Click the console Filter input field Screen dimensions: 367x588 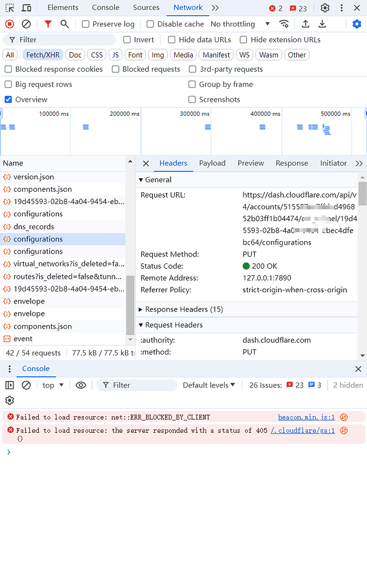137,385
